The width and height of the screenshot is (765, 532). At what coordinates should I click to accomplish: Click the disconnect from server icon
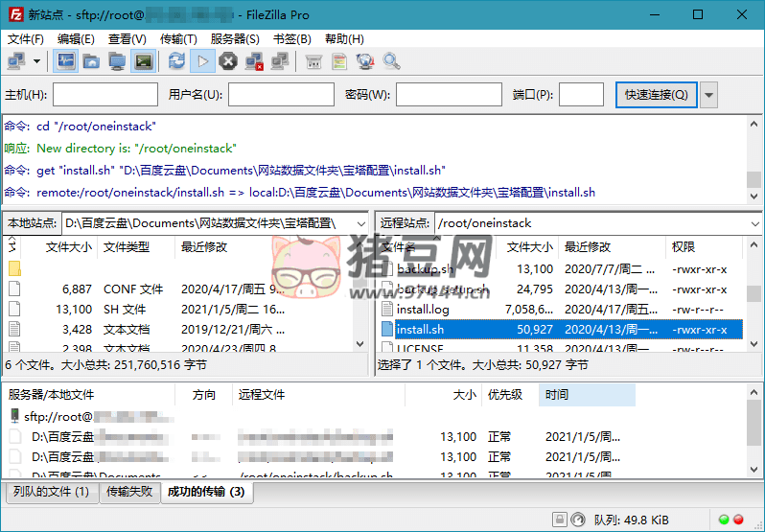point(254,61)
